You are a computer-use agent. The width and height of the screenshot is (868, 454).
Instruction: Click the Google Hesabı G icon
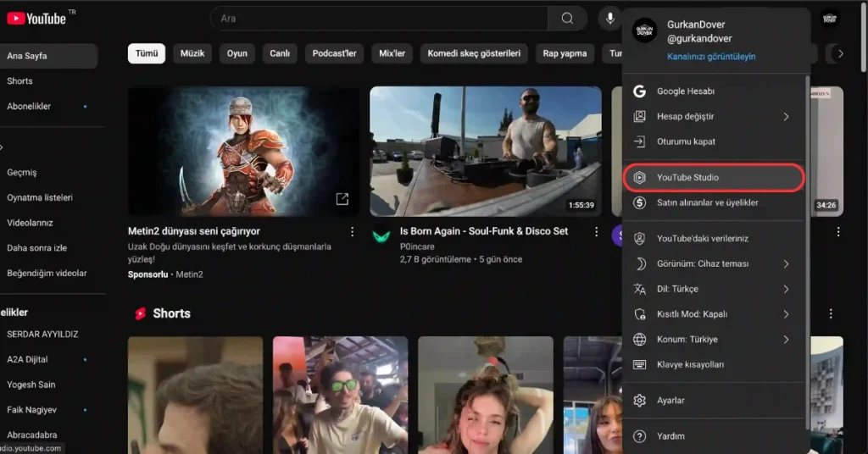coord(639,91)
